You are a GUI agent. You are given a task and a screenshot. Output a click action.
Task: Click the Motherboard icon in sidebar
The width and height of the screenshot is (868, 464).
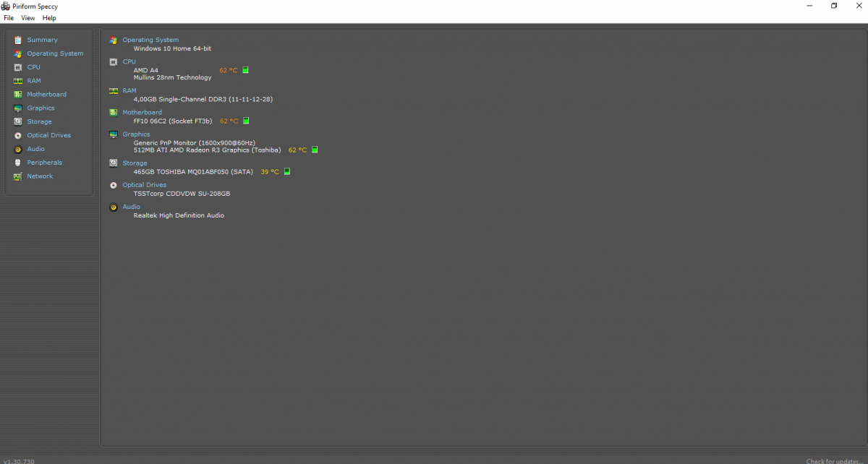(17, 95)
